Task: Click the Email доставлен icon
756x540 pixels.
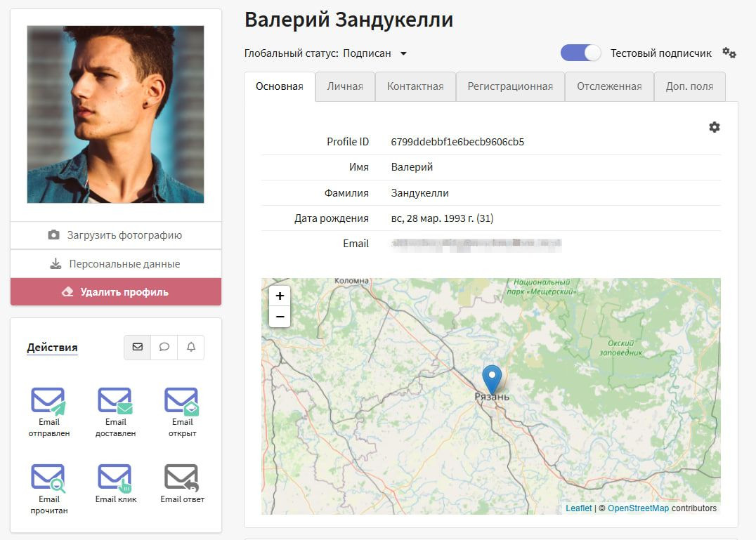Action: [115, 401]
